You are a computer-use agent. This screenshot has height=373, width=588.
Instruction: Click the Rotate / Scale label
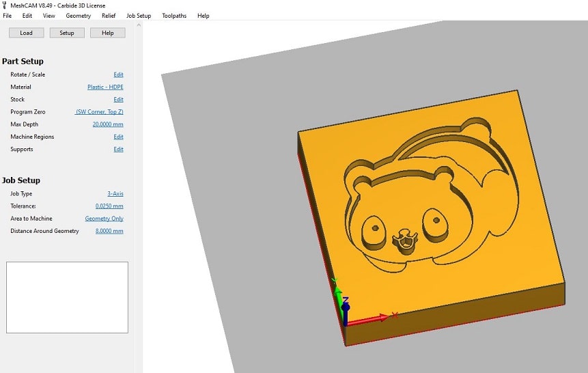(x=28, y=74)
